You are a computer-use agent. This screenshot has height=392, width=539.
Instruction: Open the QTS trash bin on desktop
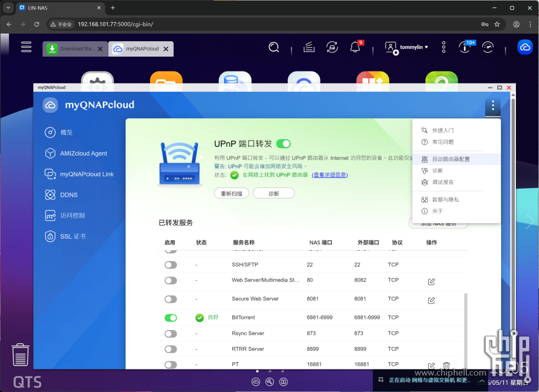pos(20,355)
